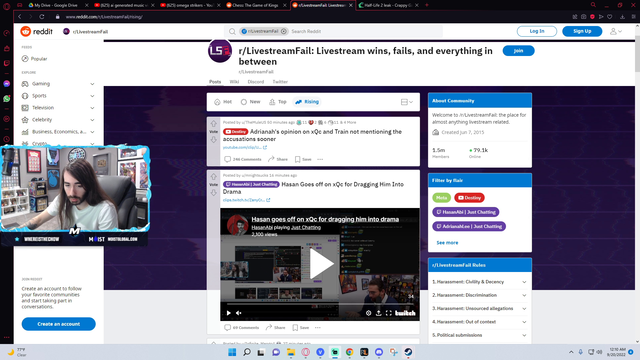
Task: Play the Hasan clip video
Action: [x=320, y=264]
